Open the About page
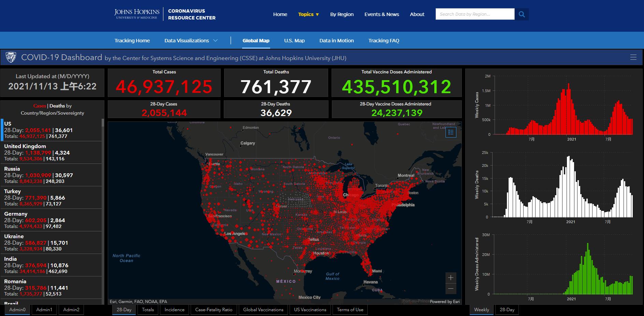This screenshot has width=644, height=316. tap(417, 14)
